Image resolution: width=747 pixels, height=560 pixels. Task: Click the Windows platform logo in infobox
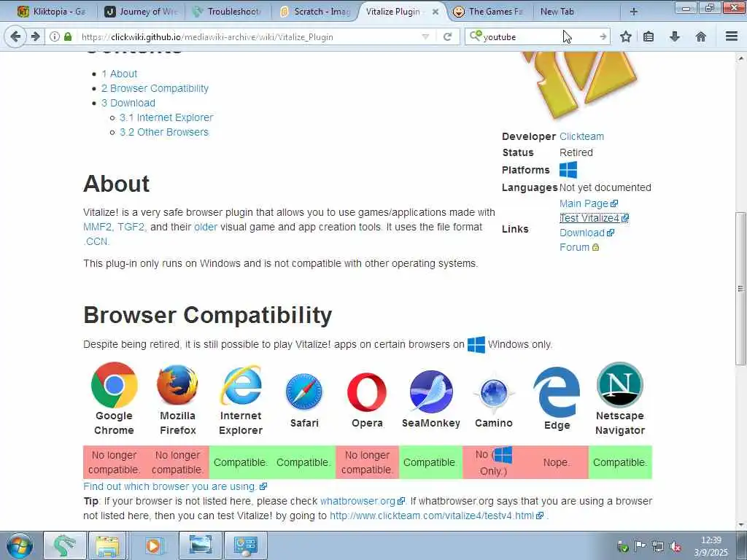pyautogui.click(x=568, y=169)
